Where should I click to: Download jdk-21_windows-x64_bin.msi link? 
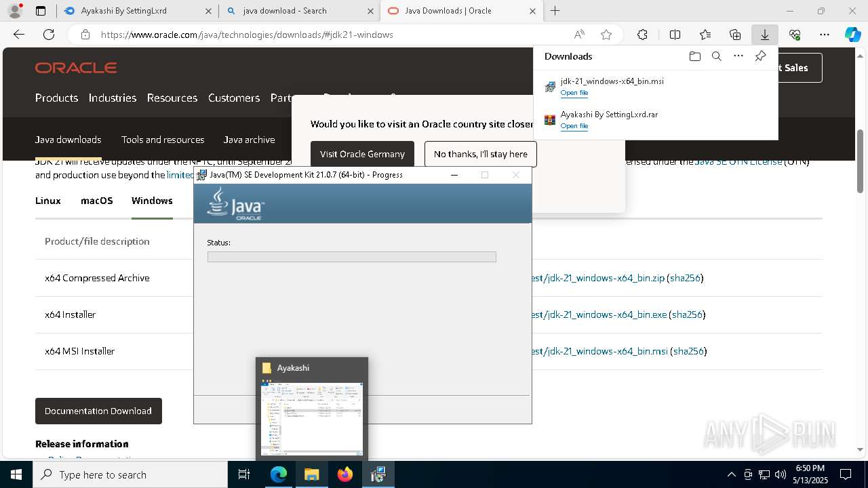point(600,351)
